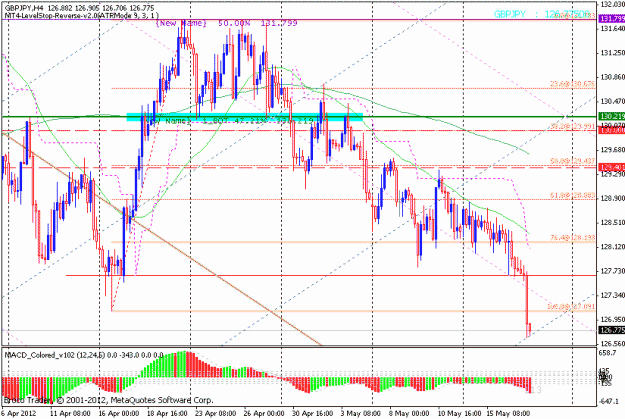Screen dimensions: 625x419
Task: Click the 8 May 00:00 time label
Action: click(x=409, y=413)
